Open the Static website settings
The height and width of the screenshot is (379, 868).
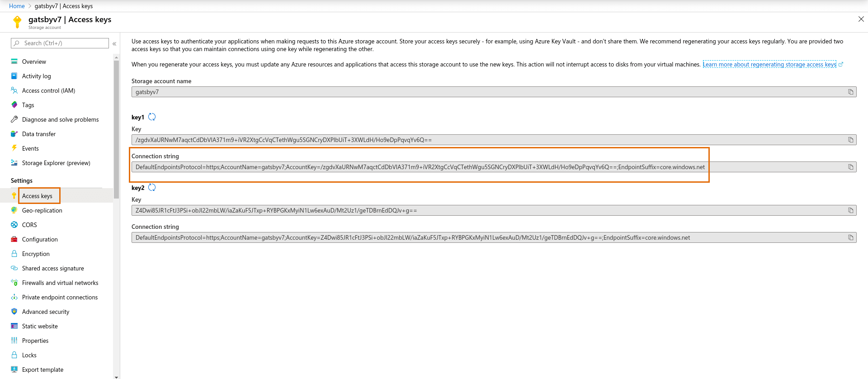tap(40, 326)
